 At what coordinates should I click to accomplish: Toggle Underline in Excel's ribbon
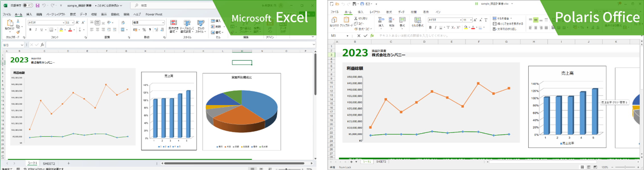(x=42, y=30)
